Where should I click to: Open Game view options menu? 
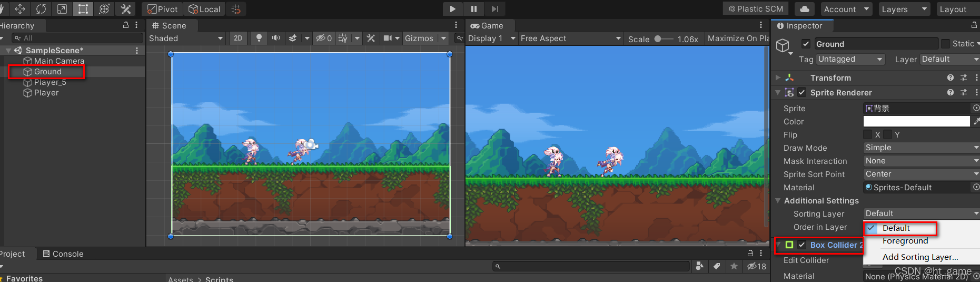click(x=761, y=25)
